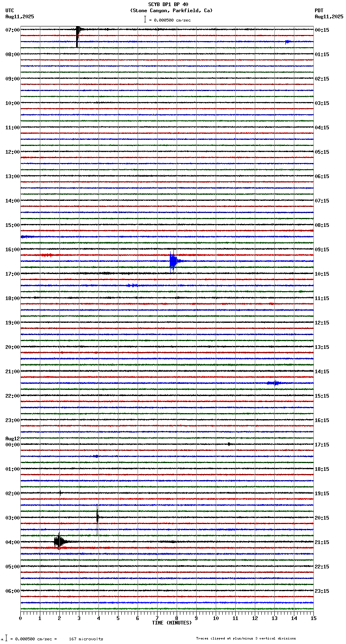The width and height of the screenshot is (346, 644).
Task: Select the 01:00 UTC time label
Action: [x=13, y=469]
